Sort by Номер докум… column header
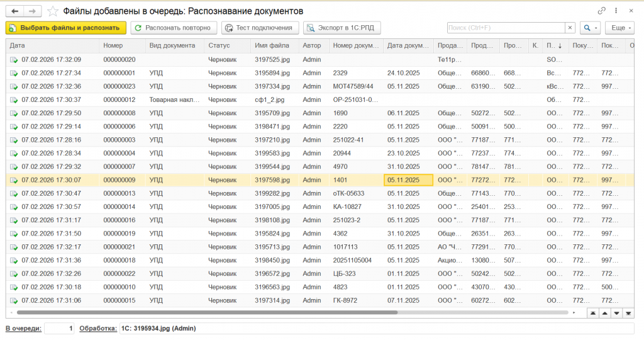 pyautogui.click(x=356, y=45)
